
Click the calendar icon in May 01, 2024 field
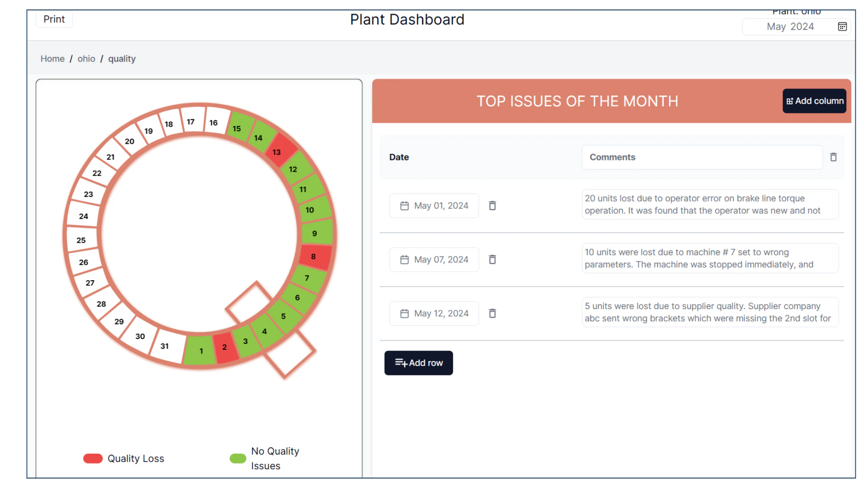[405, 206]
